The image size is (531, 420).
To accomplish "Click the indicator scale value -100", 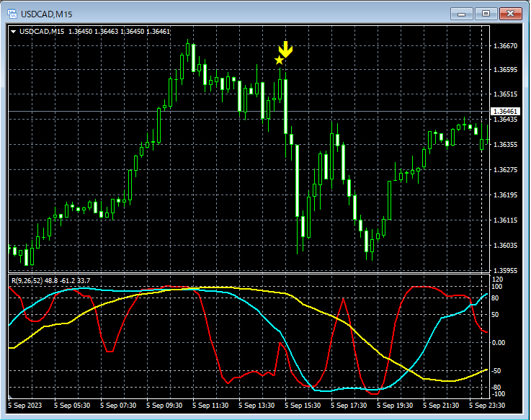I will point(498,394).
